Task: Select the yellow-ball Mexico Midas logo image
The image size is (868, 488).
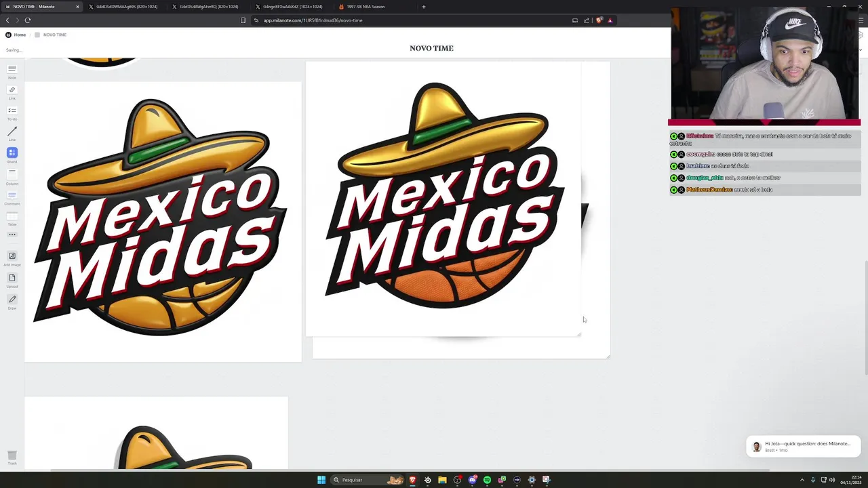Action: point(163,222)
